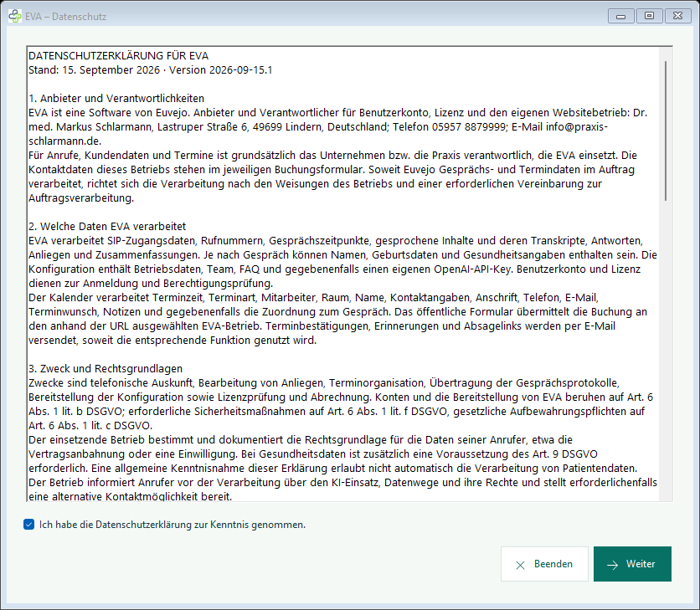Image resolution: width=700 pixels, height=610 pixels.
Task: Maximize the EVA – Datenschutz window
Action: [x=649, y=16]
